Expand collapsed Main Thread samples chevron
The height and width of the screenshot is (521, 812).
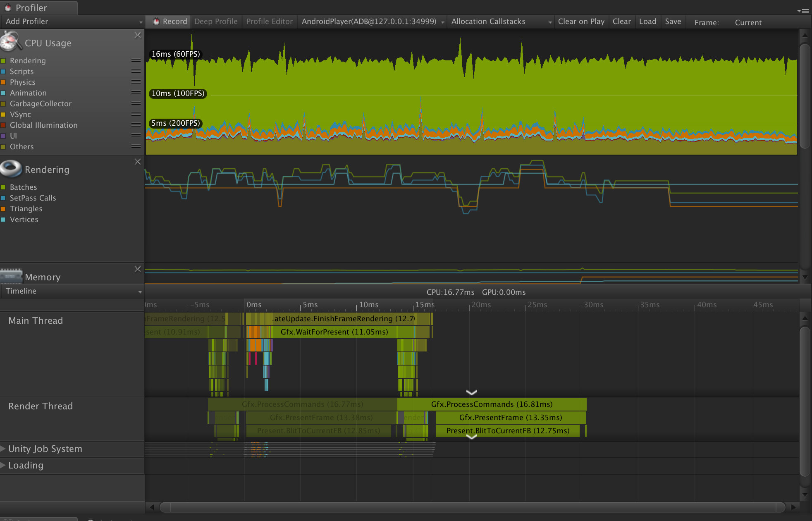[x=472, y=392]
